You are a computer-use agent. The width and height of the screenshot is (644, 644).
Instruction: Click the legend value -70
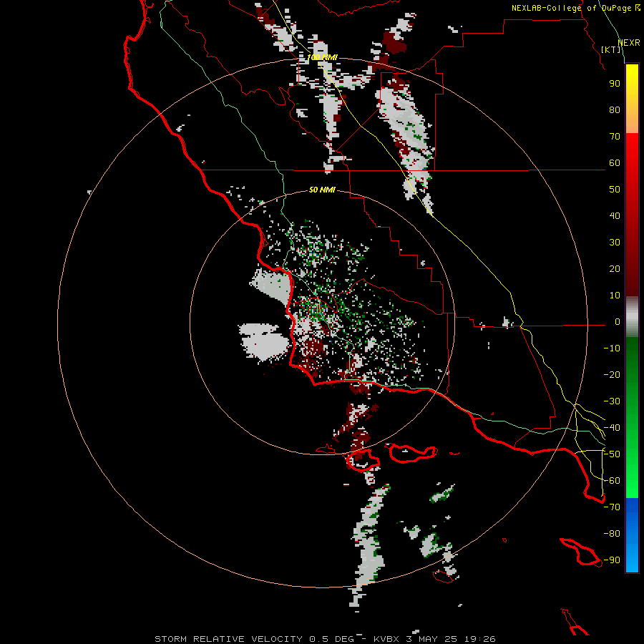click(612, 507)
